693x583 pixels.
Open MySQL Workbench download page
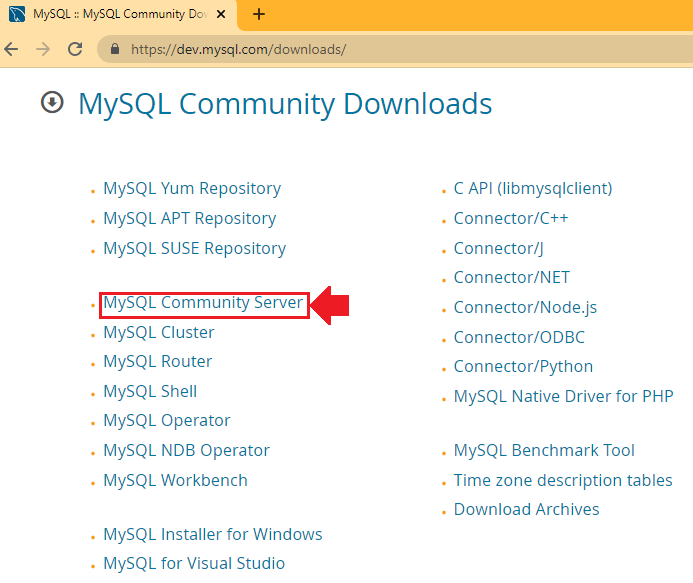[x=175, y=480]
